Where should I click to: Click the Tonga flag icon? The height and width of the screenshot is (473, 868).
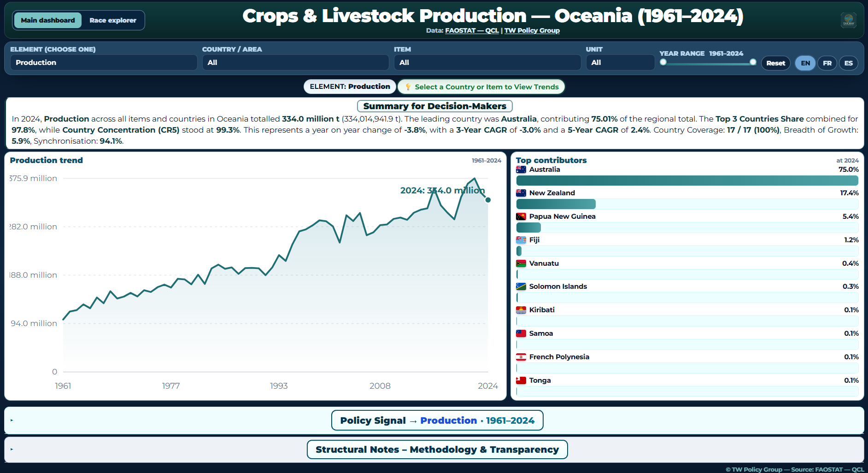click(x=521, y=380)
